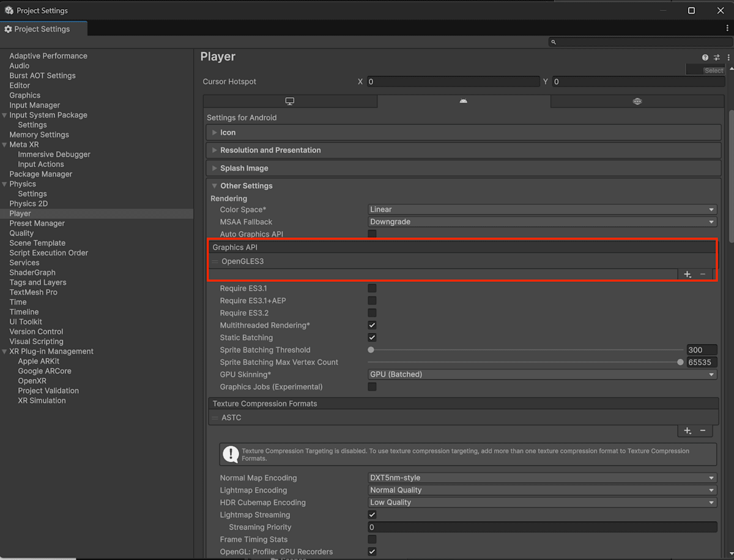Open the Project Settings tab kebab menu

727,28
